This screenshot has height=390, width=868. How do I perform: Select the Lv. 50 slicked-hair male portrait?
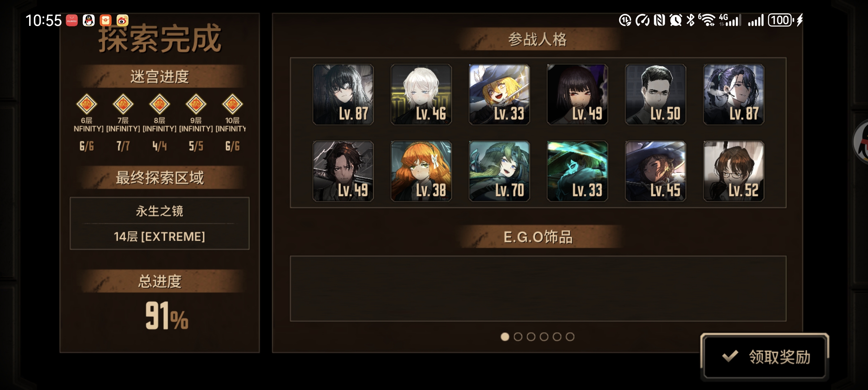(x=655, y=95)
